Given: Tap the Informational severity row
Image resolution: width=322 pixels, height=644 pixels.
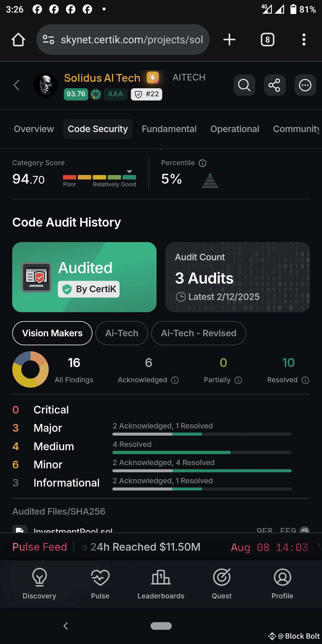Looking at the screenshot, I should point(161,483).
